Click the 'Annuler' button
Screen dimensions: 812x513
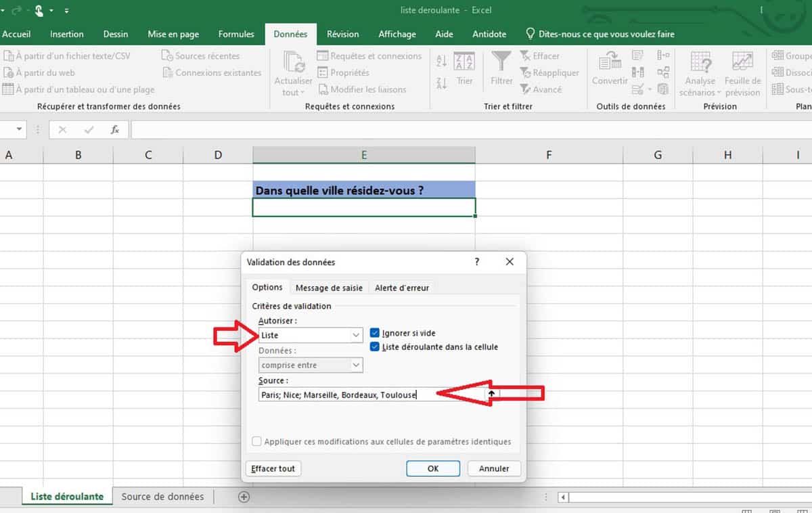pyautogui.click(x=494, y=468)
